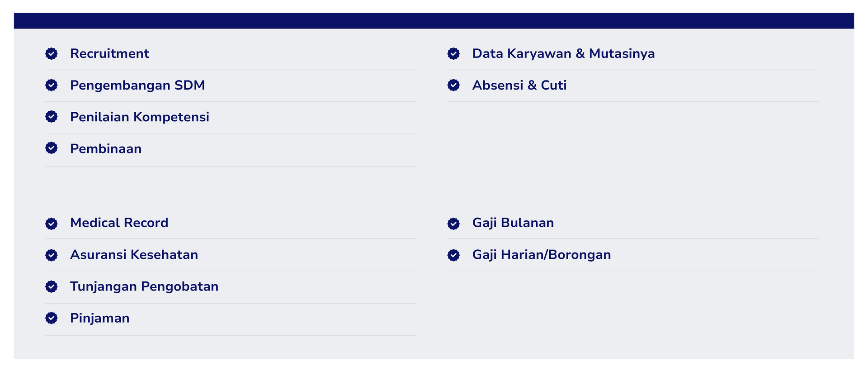Click the check badge beside Recruitment
868x372 pixels.
tap(52, 54)
